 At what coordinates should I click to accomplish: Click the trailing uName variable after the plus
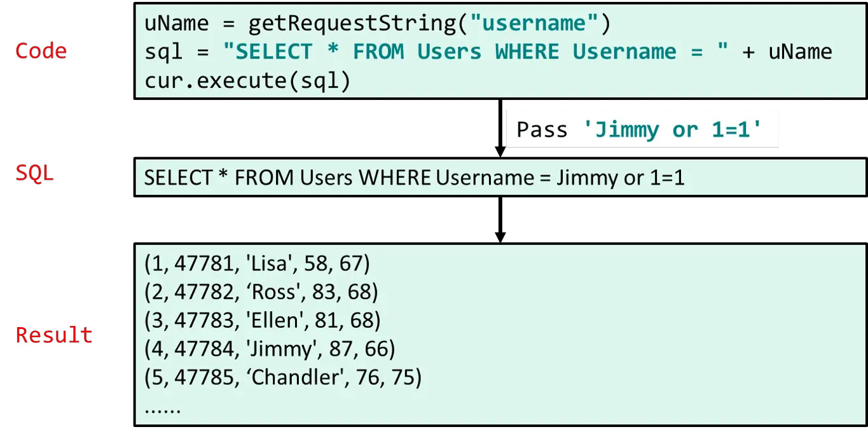800,52
